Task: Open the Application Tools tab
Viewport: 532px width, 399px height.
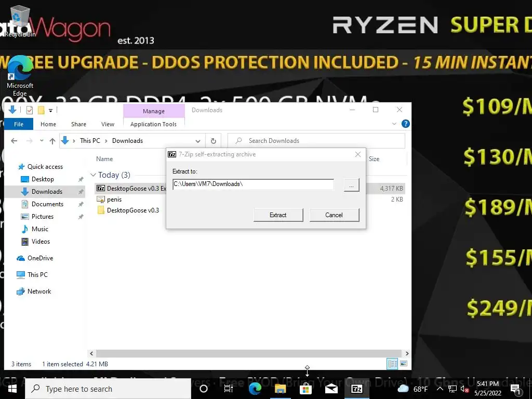Action: click(153, 124)
